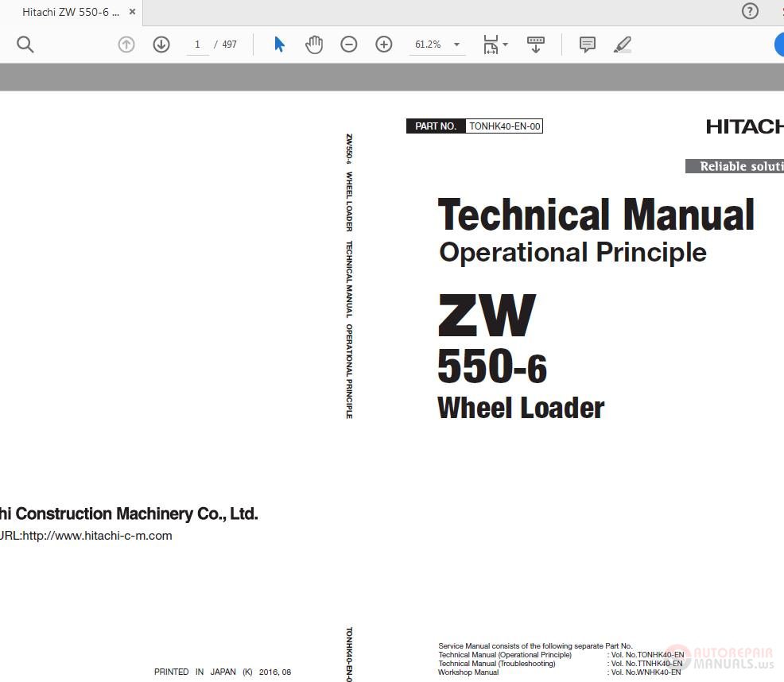The image size is (784, 682).
Task: Expand the page fit options arrow
Action: [x=505, y=45]
